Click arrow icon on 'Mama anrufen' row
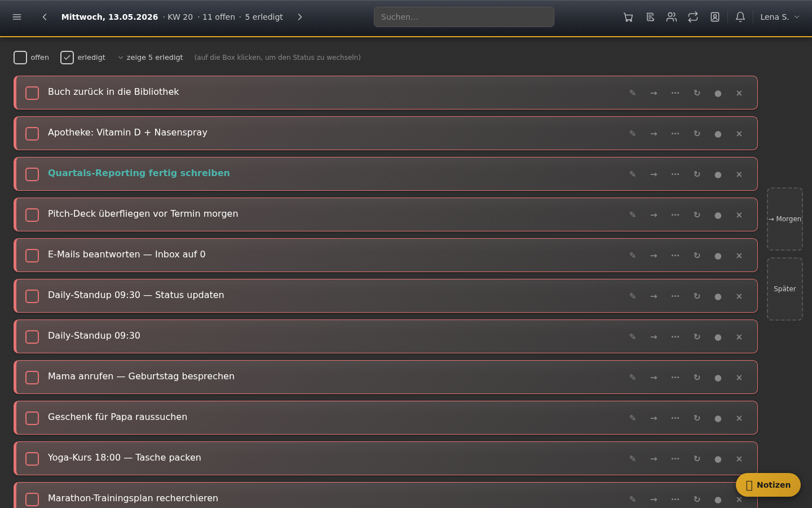The image size is (812, 508). point(654,377)
